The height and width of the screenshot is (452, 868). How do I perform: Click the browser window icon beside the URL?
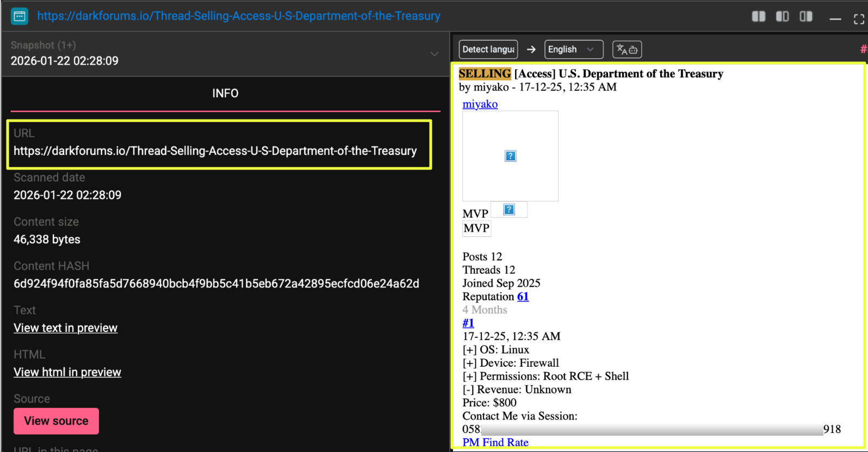coord(19,16)
